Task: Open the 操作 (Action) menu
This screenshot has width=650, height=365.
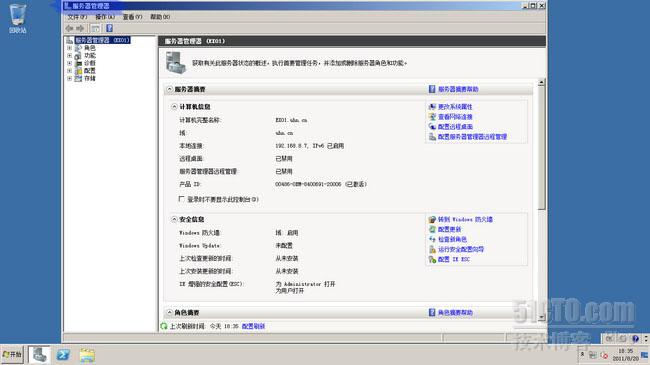Action: (x=105, y=17)
